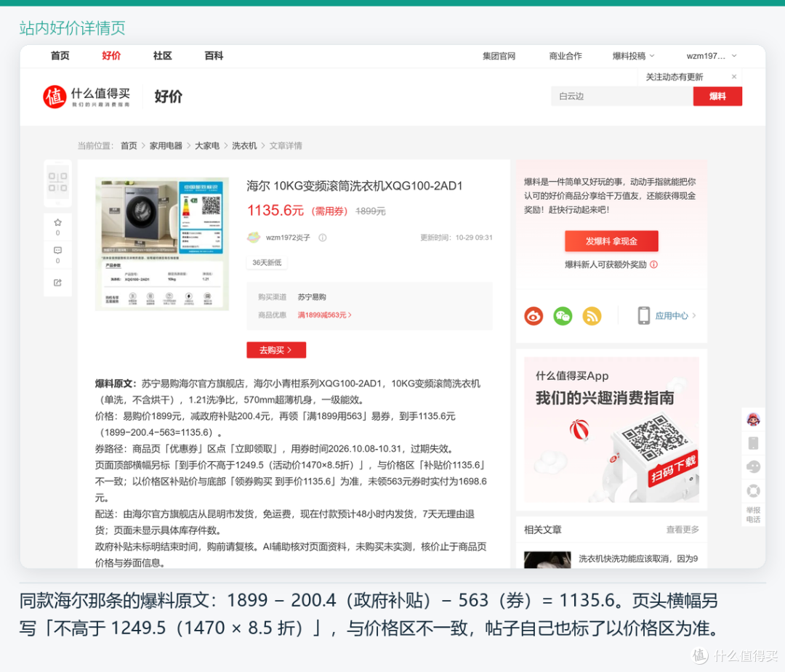Expand the 应用中心 arrow link
This screenshot has height=672, width=785.
(x=694, y=316)
